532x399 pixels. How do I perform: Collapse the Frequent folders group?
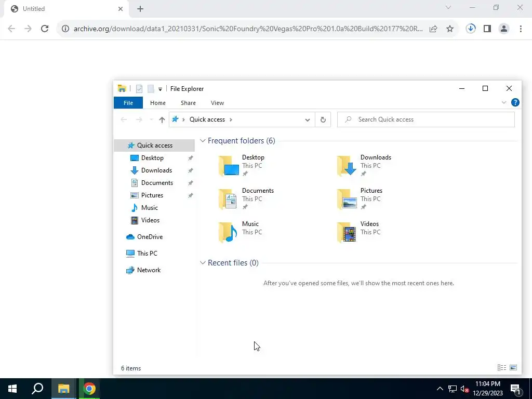pos(203,140)
